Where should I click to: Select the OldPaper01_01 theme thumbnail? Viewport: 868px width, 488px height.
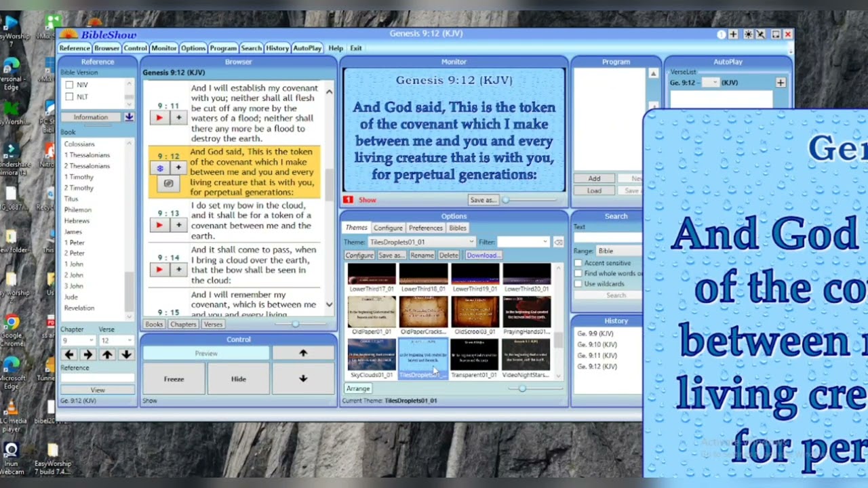click(372, 316)
